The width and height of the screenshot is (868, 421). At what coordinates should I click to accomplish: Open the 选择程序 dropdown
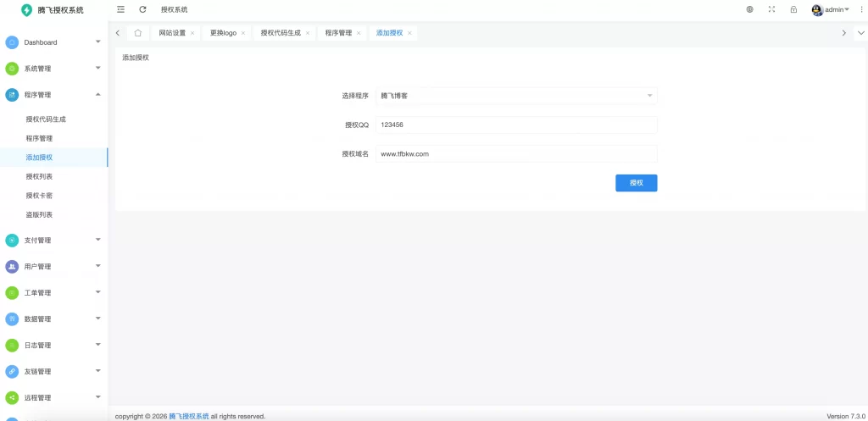516,96
